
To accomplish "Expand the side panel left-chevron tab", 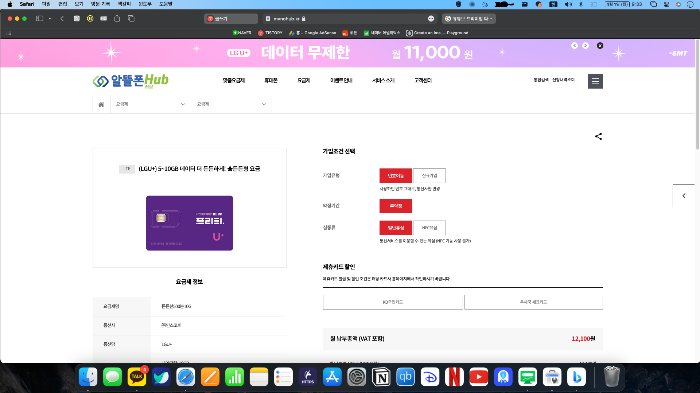I will click(683, 196).
